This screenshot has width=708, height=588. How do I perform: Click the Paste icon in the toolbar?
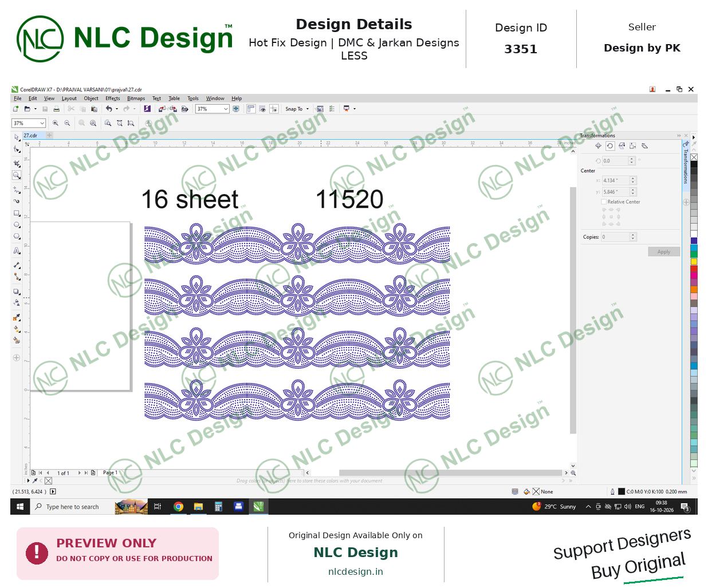94,109
